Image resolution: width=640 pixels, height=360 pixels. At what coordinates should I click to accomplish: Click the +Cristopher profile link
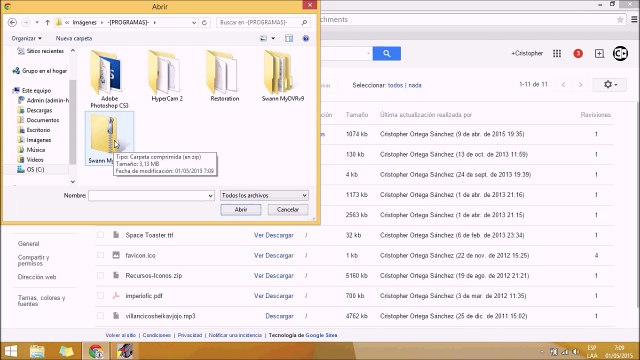pyautogui.click(x=527, y=53)
